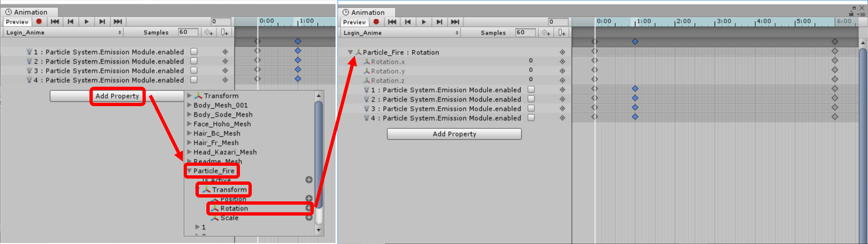Click the record button in the left Animation window
868x244 pixels.
point(39,21)
